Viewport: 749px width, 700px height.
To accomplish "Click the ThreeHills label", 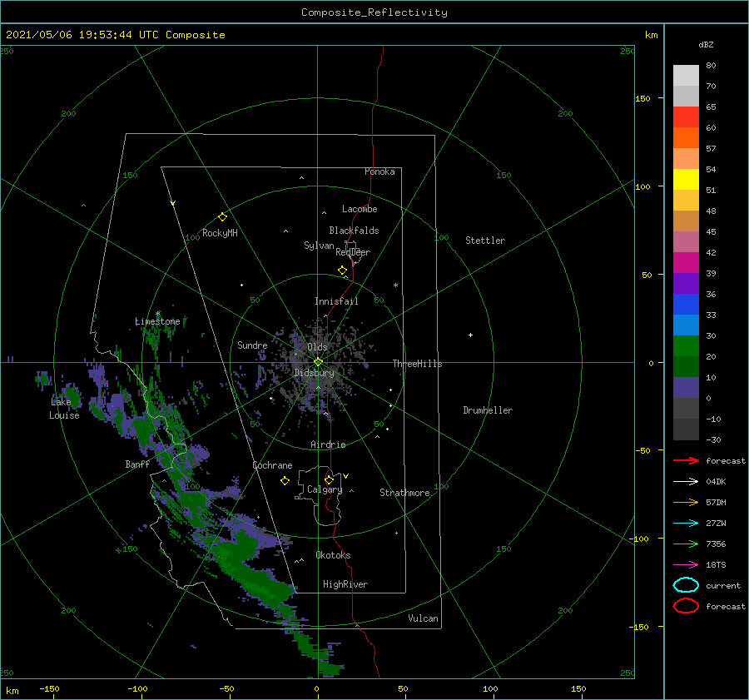I will [418, 364].
